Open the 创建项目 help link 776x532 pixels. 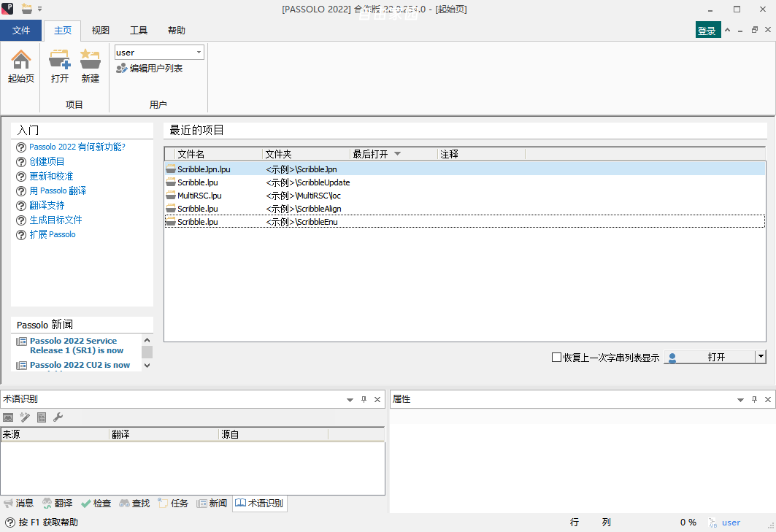(47, 161)
